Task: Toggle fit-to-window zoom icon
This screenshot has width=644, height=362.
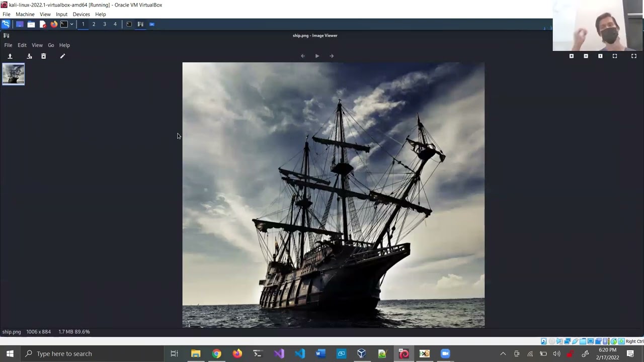Action: point(615,56)
